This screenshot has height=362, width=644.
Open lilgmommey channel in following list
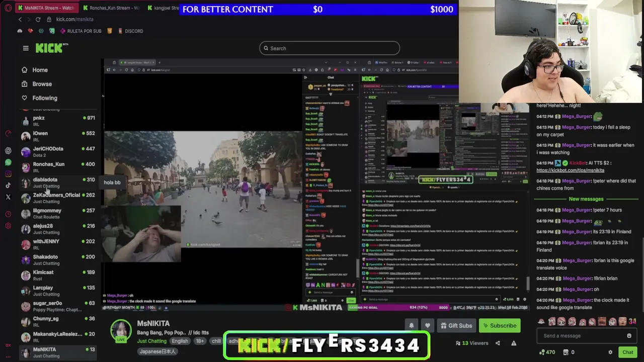tap(58, 213)
